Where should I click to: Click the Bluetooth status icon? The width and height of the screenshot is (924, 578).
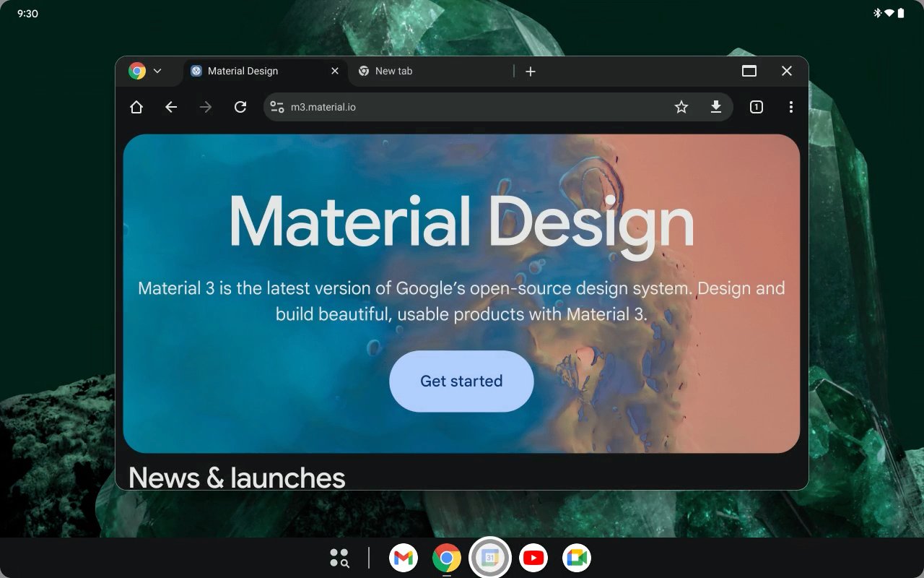878,13
